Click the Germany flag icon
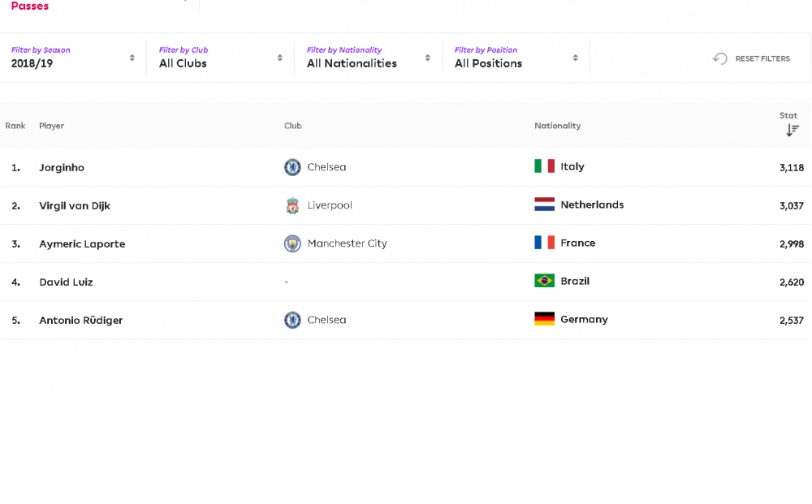This screenshot has width=812, height=504. [544, 319]
